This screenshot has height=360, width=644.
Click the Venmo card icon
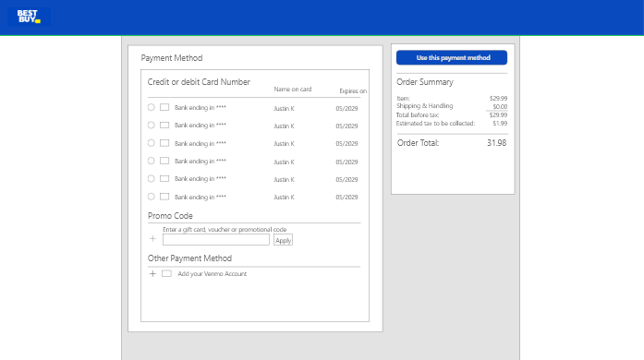click(x=166, y=273)
